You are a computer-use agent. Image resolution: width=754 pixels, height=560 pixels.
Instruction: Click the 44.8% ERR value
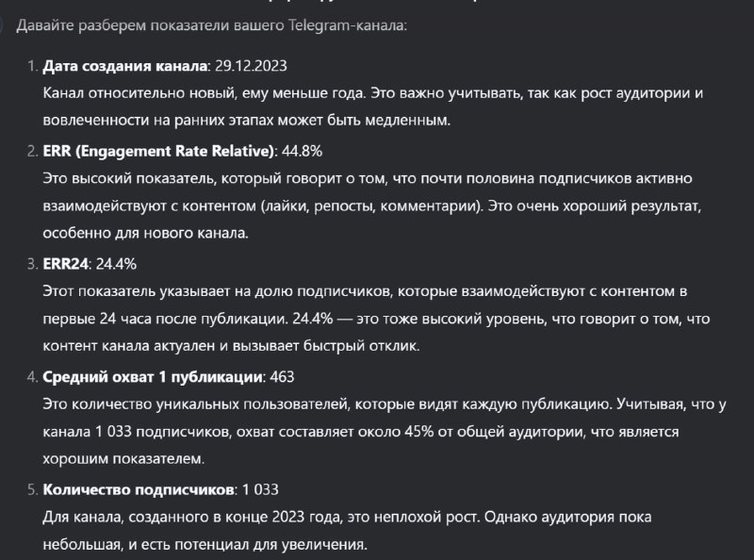coord(302,151)
